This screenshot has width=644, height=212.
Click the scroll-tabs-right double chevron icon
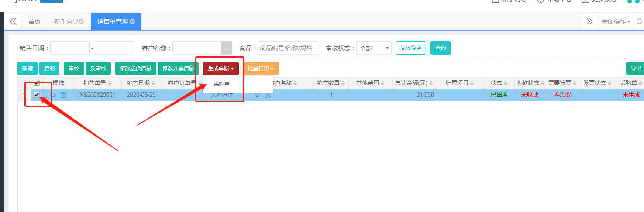tap(589, 21)
